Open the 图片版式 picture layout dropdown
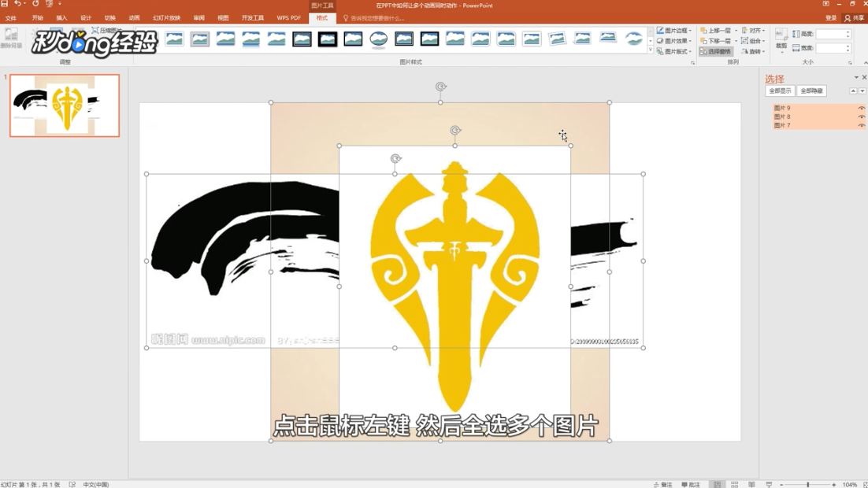 (x=673, y=51)
